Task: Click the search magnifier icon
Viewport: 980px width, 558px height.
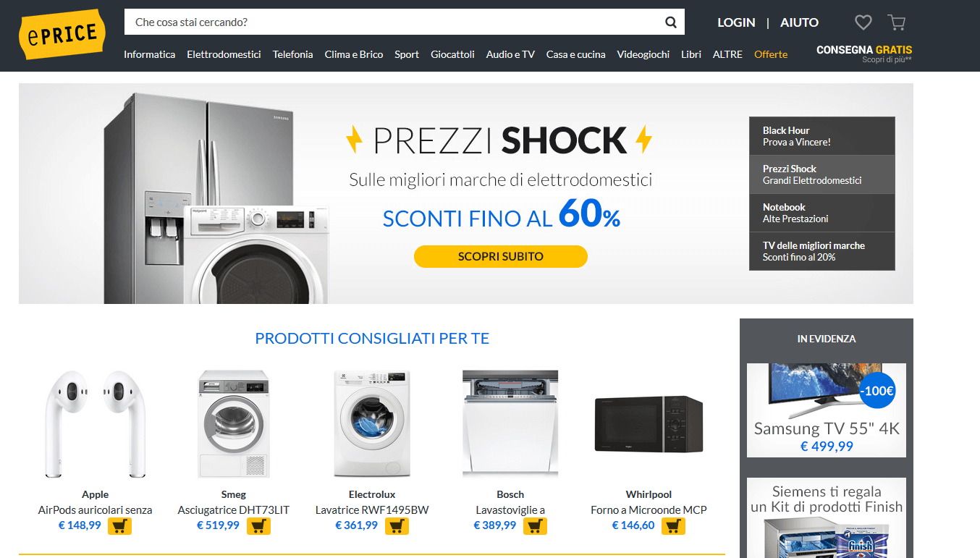Action: [x=671, y=22]
